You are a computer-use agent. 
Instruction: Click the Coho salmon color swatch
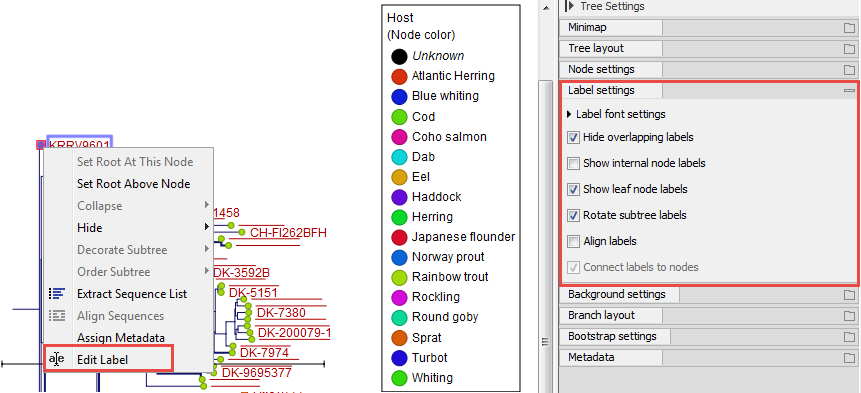(399, 137)
